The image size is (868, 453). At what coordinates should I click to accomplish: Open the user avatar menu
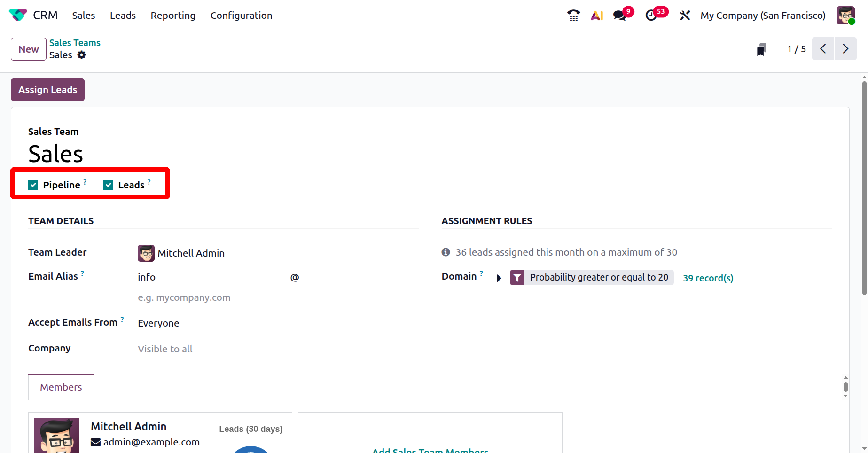tap(845, 16)
